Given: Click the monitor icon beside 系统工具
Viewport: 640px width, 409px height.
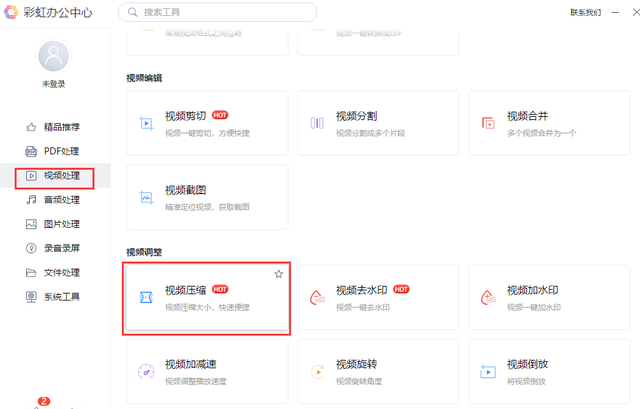Looking at the screenshot, I should coord(31,297).
